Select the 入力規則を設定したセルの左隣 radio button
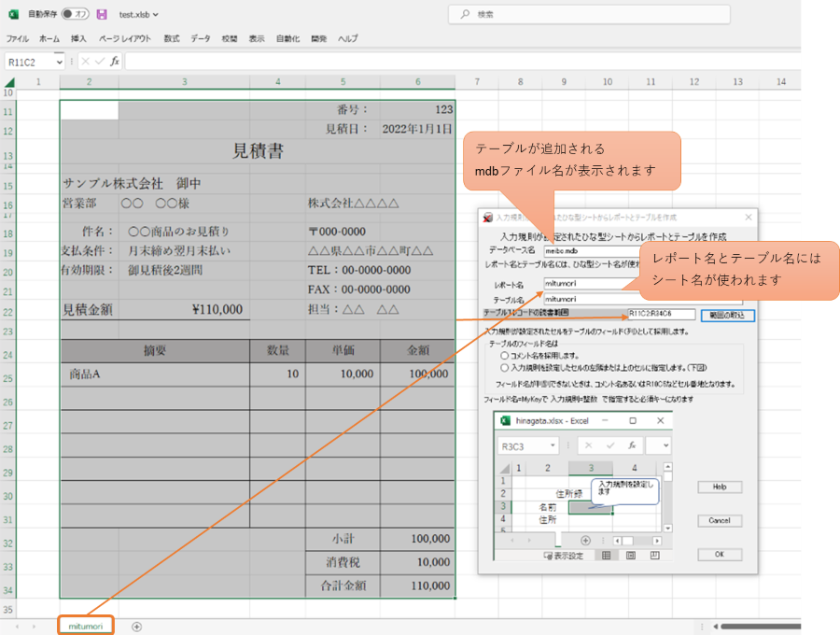The height and width of the screenshot is (635, 840). [x=504, y=368]
